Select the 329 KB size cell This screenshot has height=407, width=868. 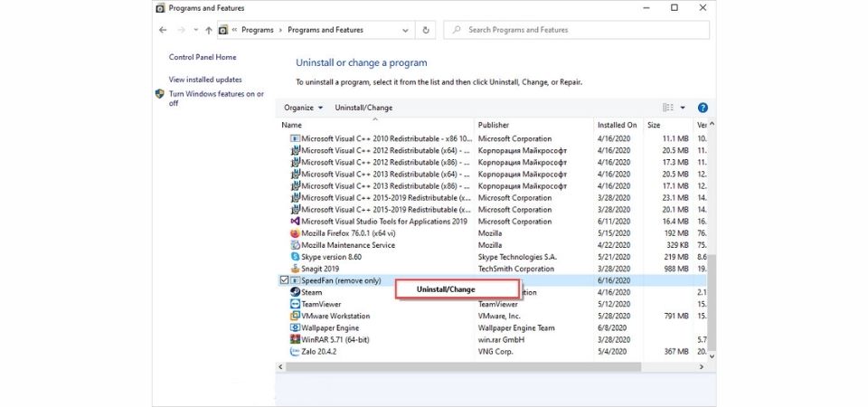676,245
